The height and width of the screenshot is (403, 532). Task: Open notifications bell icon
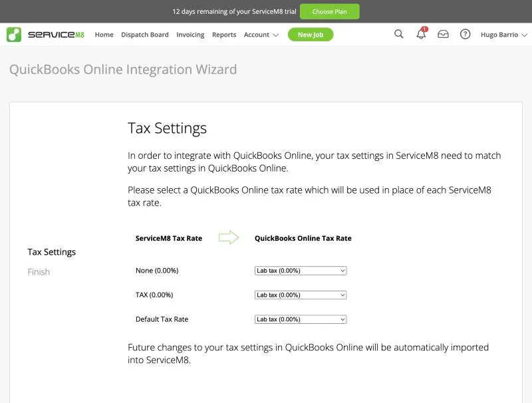pyautogui.click(x=421, y=34)
